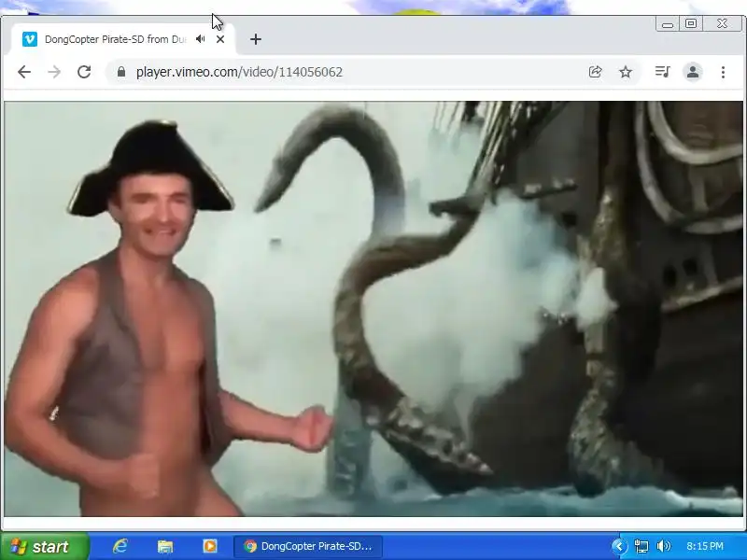Bookmark this page with the star icon

point(626,72)
